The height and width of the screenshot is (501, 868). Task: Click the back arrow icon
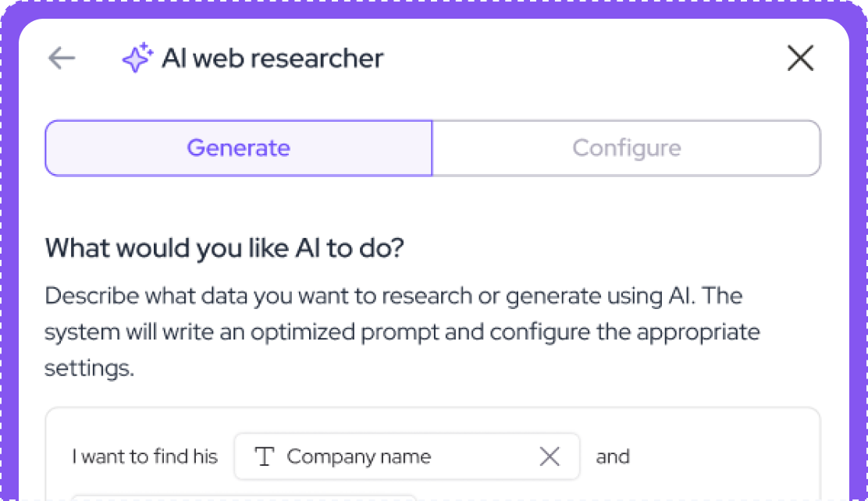click(x=62, y=59)
